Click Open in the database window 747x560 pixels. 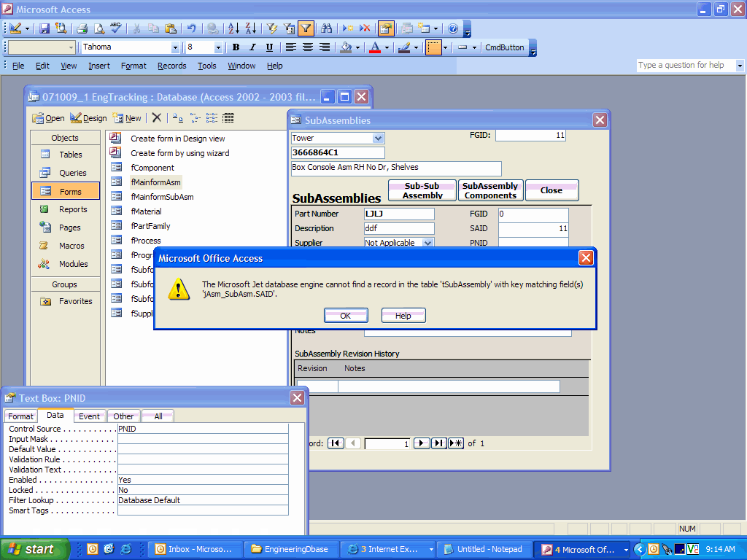point(48,118)
